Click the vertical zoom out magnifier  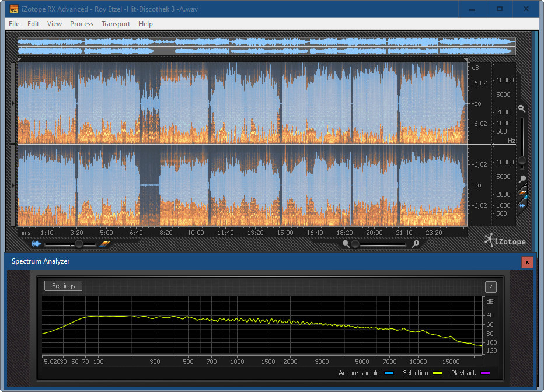click(x=522, y=179)
